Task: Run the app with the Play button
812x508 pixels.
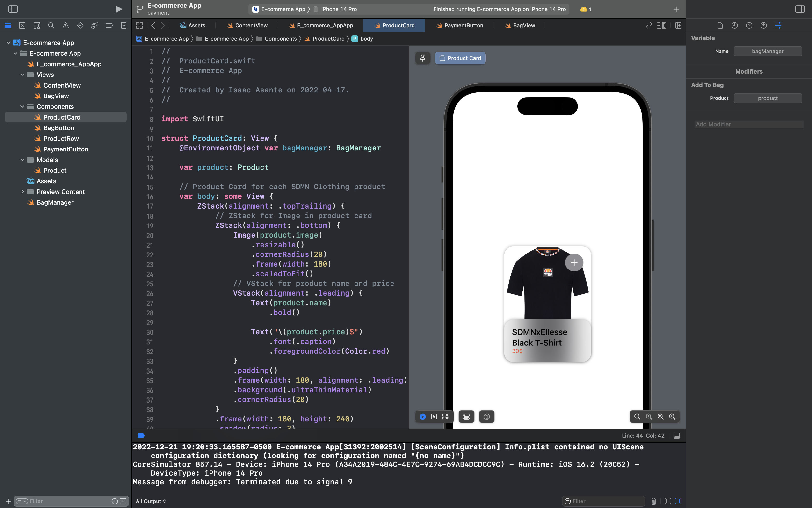Action: 118,9
